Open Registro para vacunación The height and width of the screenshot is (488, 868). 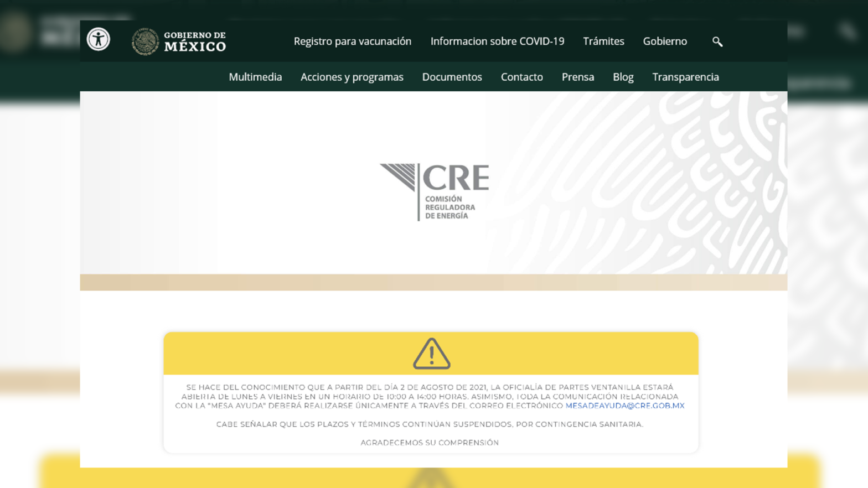[352, 41]
